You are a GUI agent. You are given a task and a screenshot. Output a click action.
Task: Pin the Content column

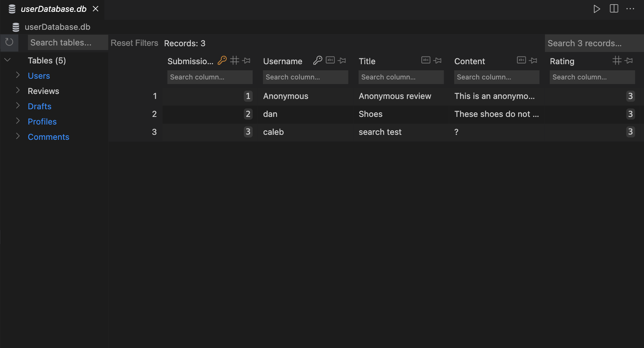coord(533,60)
